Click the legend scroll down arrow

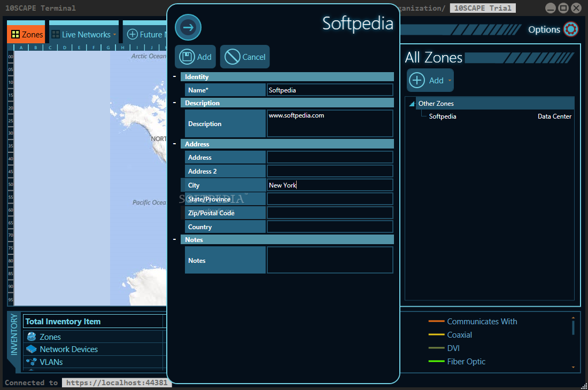tap(573, 367)
